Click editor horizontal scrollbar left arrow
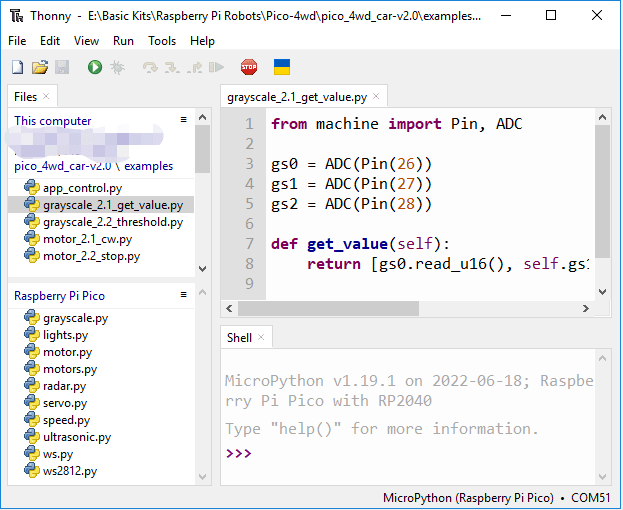The image size is (623, 510). tap(229, 309)
